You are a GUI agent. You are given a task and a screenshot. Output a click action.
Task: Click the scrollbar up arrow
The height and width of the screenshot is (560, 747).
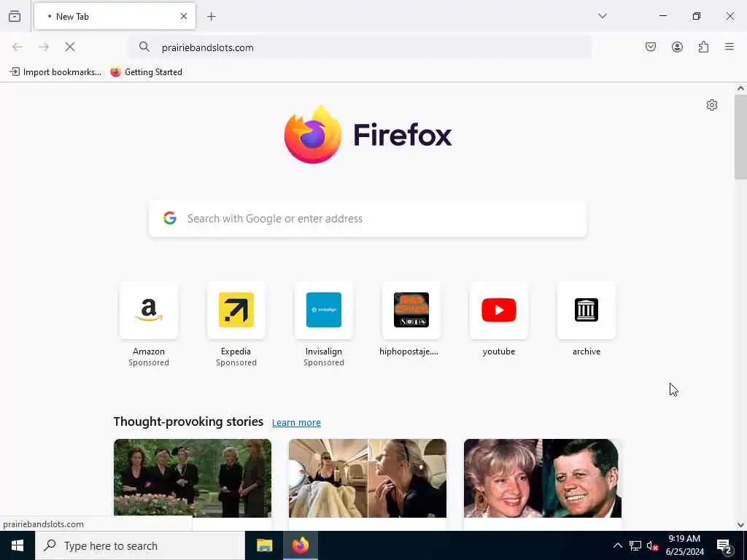pyautogui.click(x=740, y=88)
